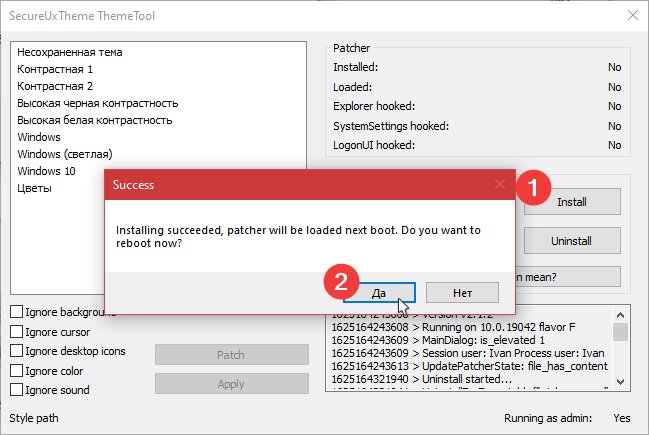Select theme Контрастная 2
Viewport: 649px width, 435px height.
click(x=55, y=86)
